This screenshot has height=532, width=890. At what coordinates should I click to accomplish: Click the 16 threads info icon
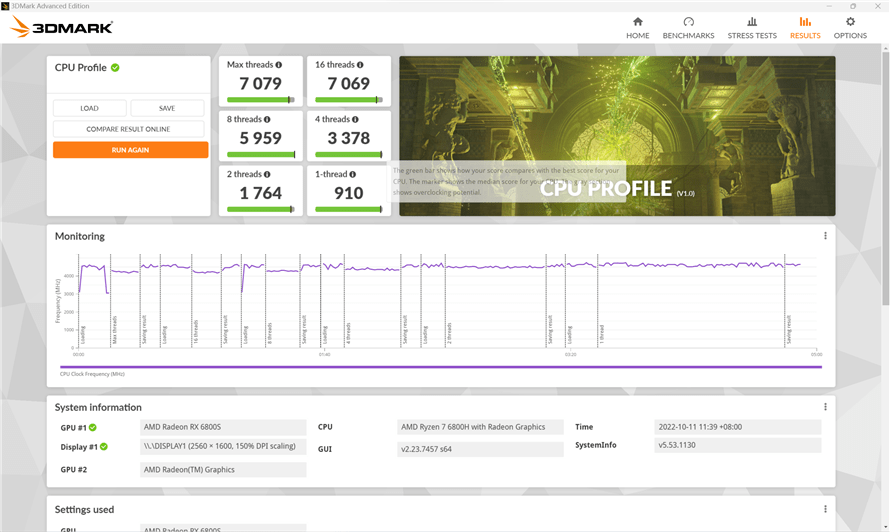pos(359,65)
